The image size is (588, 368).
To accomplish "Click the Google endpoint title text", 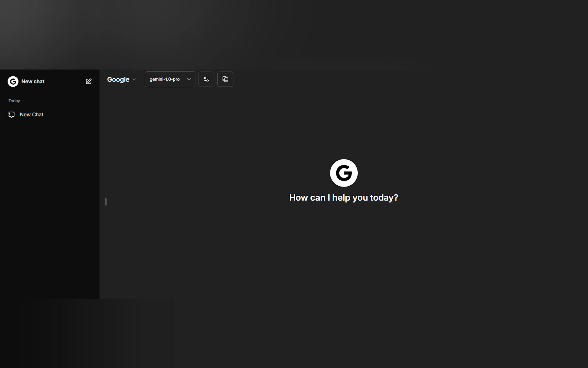I will coord(118,79).
